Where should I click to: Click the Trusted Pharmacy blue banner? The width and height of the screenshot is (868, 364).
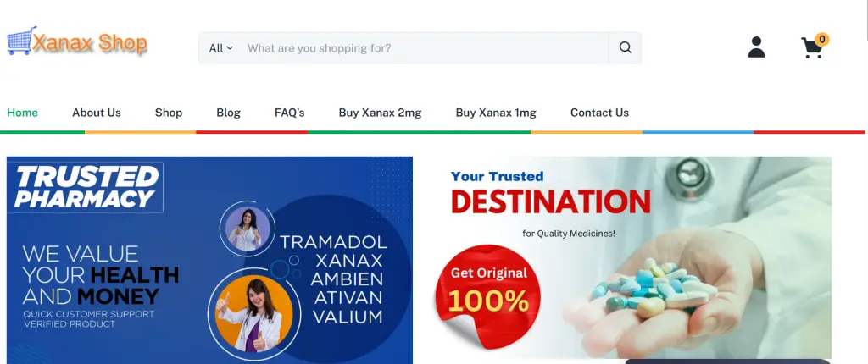click(x=210, y=260)
